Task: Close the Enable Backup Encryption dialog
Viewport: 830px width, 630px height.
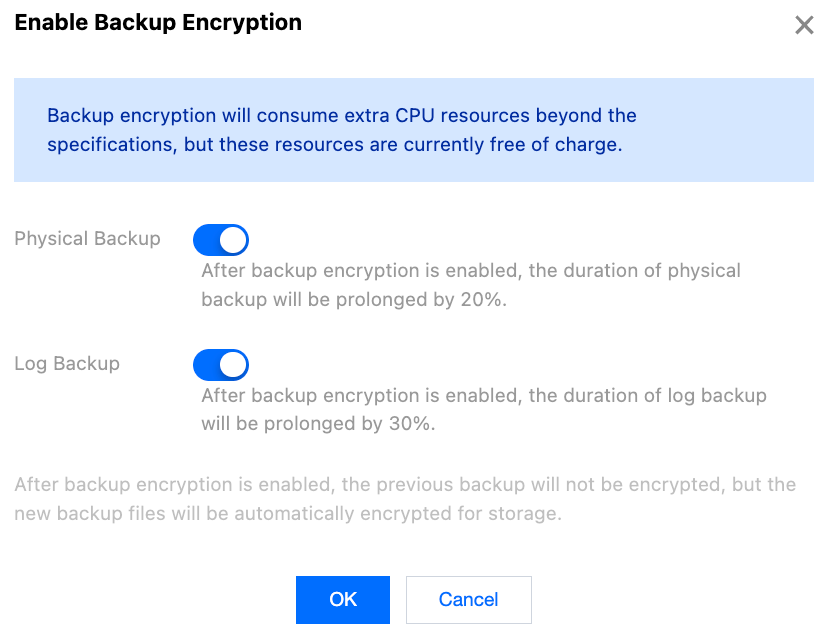Action: click(x=804, y=26)
